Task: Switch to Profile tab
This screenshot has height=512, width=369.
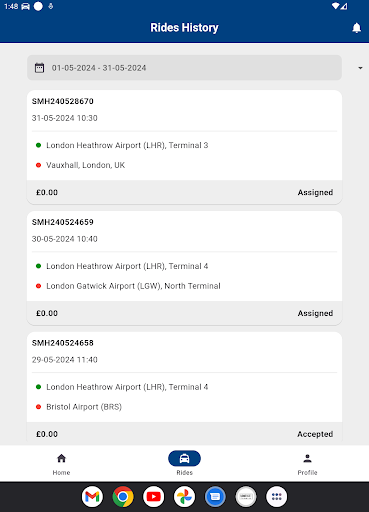Action: click(307, 464)
